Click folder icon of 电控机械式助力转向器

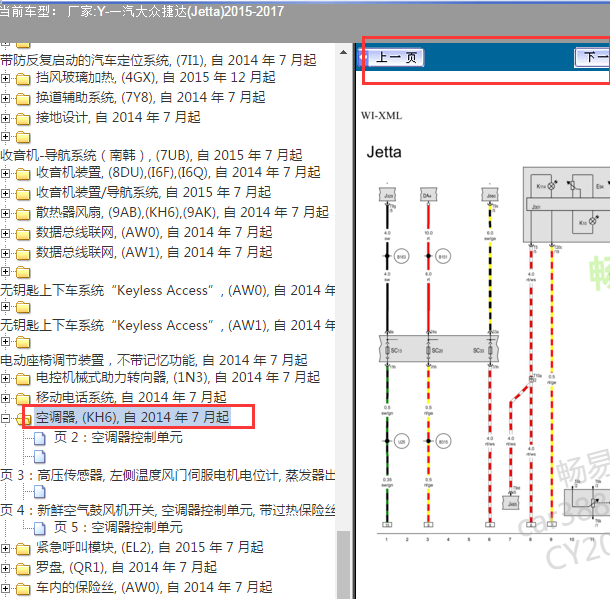tap(23, 379)
